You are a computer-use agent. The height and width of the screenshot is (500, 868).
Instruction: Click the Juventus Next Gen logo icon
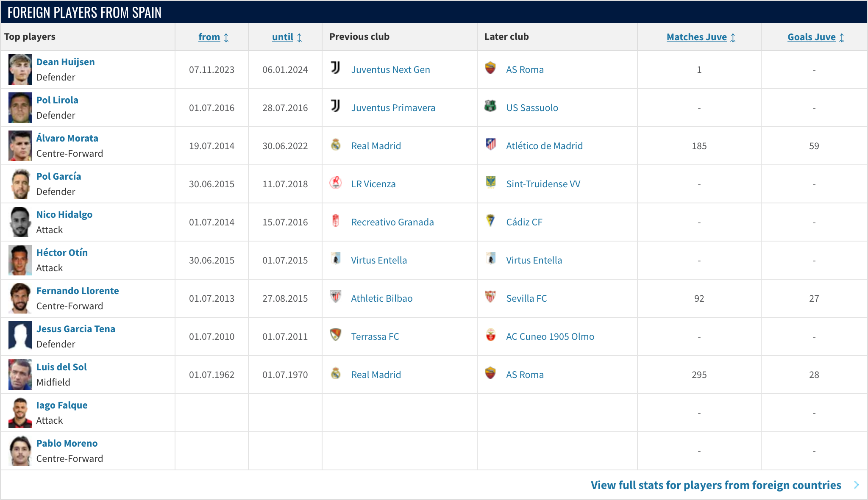tap(336, 68)
